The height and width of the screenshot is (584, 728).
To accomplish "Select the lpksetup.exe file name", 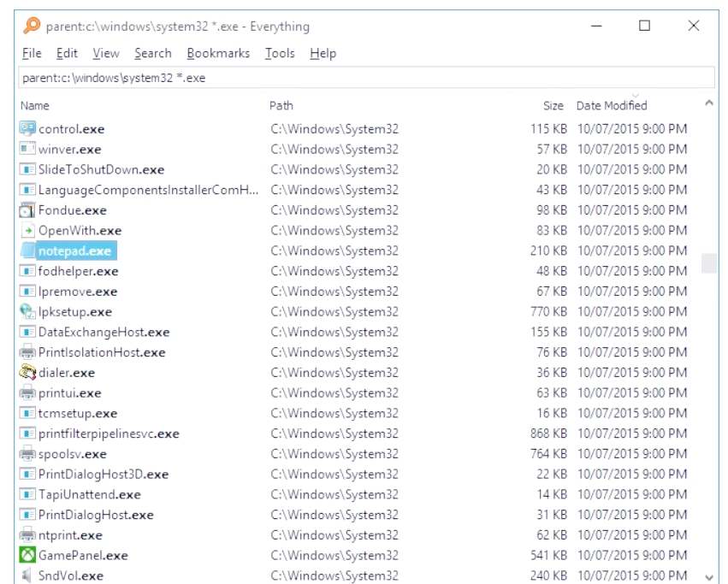I will click(x=75, y=312).
